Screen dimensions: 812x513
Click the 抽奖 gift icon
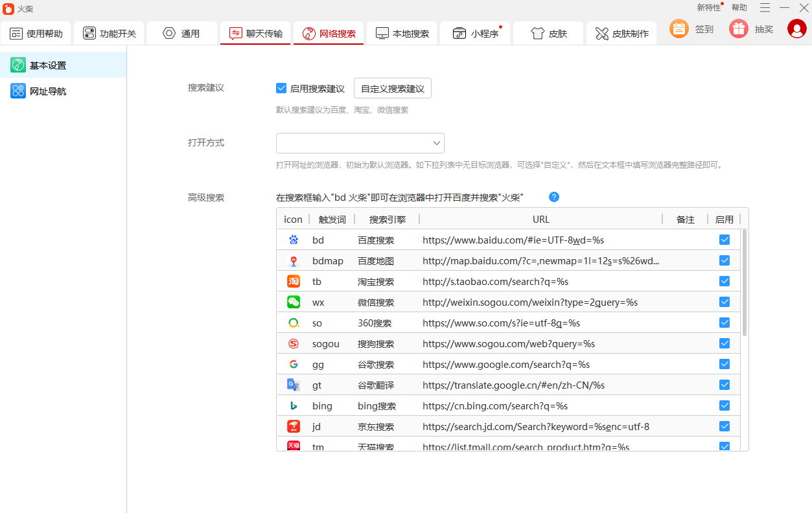click(739, 28)
